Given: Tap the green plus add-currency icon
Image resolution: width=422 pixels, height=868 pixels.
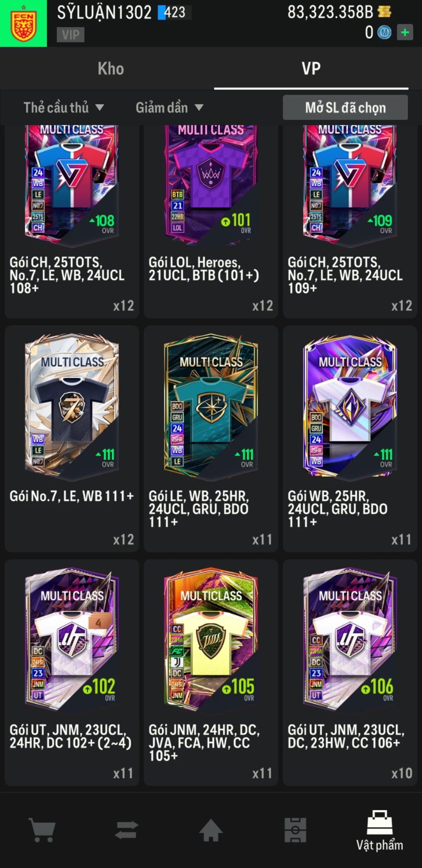Looking at the screenshot, I should (x=405, y=32).
